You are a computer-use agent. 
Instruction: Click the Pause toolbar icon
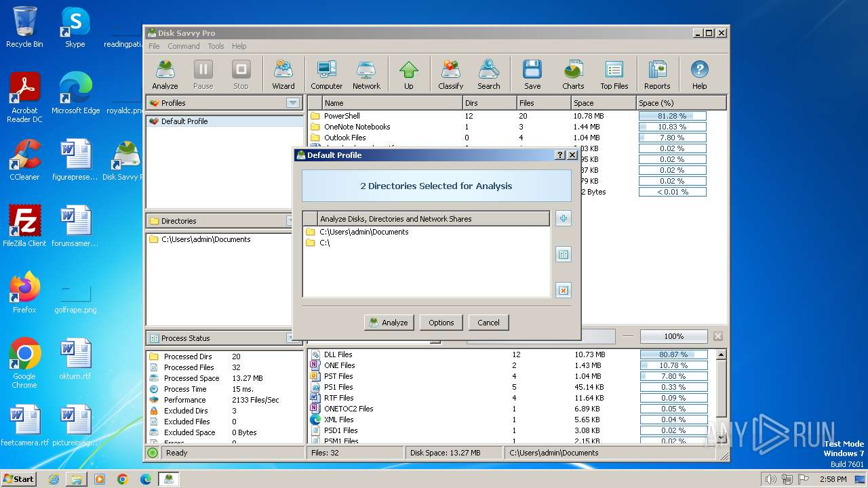pos(203,74)
